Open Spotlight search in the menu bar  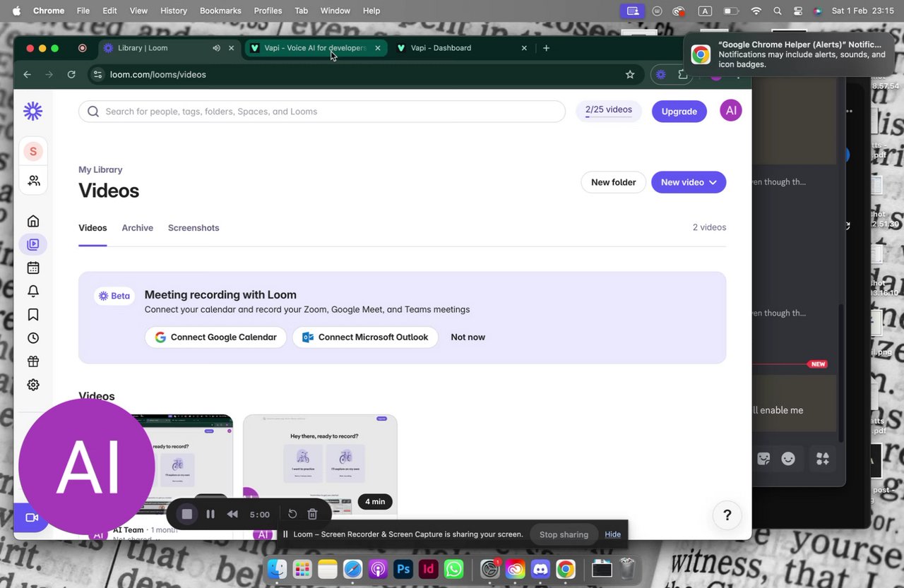click(778, 11)
